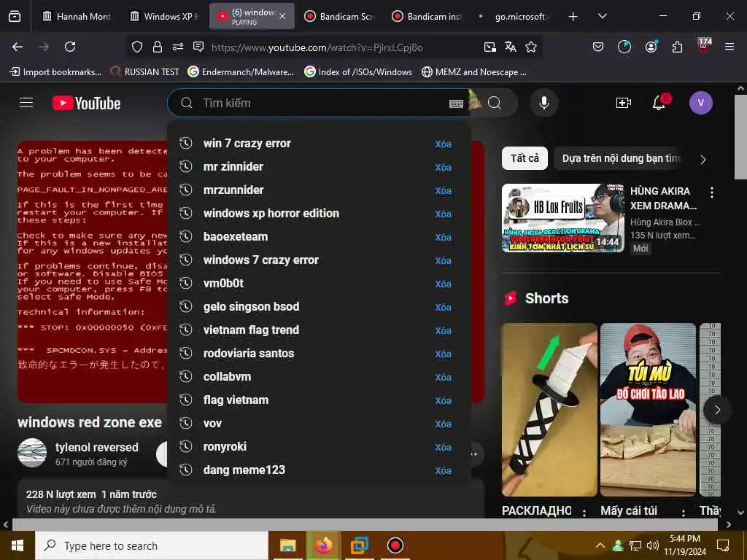Switch to go.microsoft tab
Image resolution: width=747 pixels, height=560 pixels.
coord(515,17)
